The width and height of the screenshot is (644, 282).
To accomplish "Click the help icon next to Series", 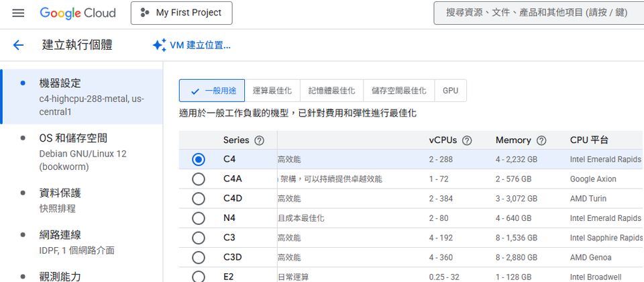I will click(x=260, y=140).
